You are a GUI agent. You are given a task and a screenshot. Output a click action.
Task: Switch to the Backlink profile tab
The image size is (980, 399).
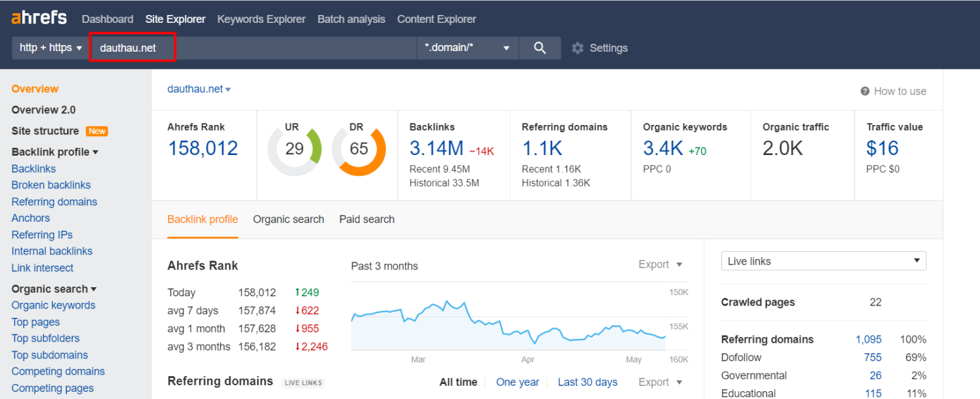tap(203, 219)
